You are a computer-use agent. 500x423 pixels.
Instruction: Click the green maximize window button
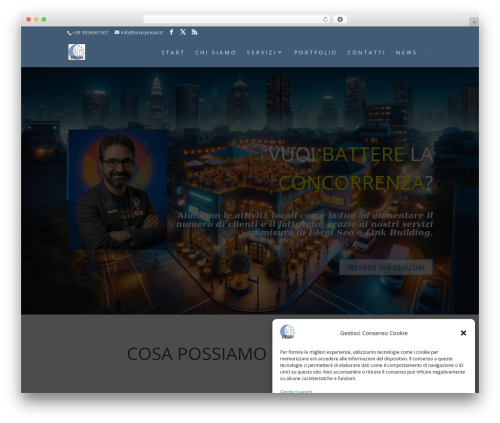[x=44, y=20]
